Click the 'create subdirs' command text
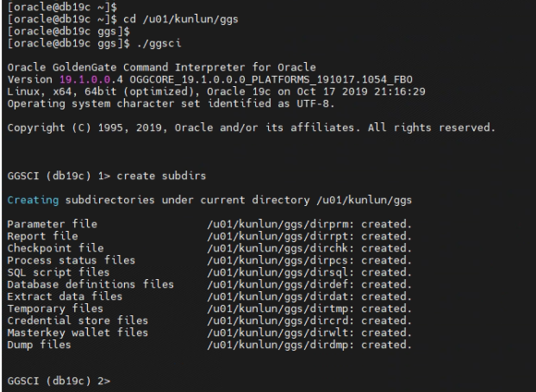 [x=161, y=176]
